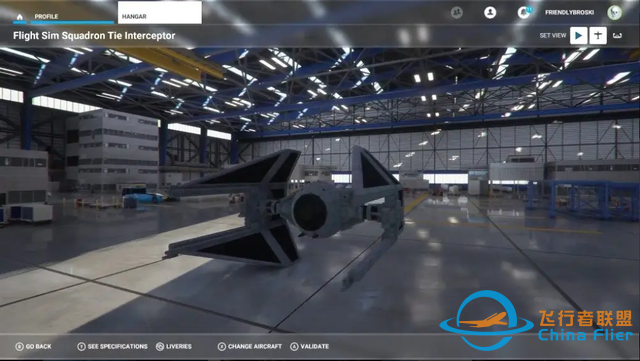
Task: Click the FRIENDLYBROSKI username
Action: [x=569, y=13]
